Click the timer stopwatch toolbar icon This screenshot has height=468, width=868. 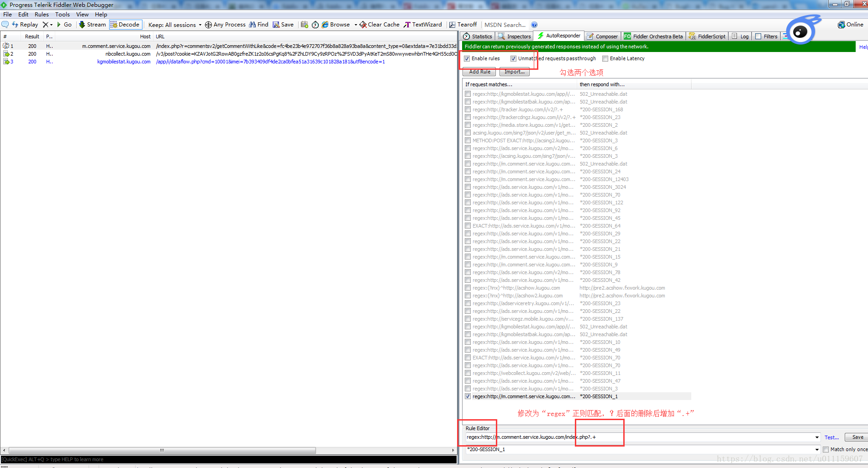[x=315, y=25]
